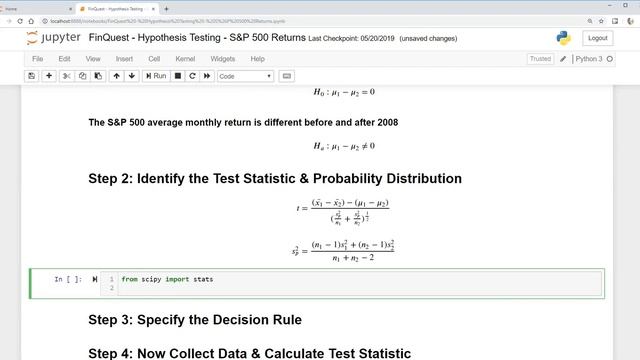Open a new browser tab
Viewport: 640px width, 360px height.
166,9
